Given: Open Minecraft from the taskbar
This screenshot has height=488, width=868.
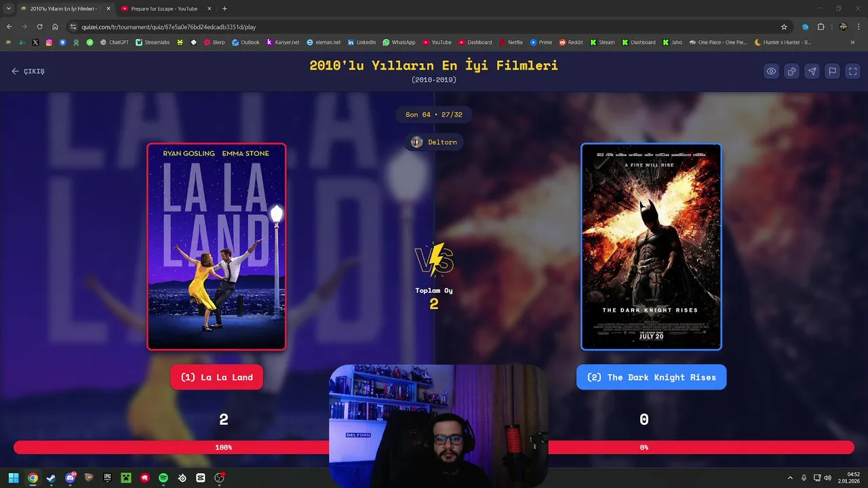Looking at the screenshot, I should click(x=126, y=478).
